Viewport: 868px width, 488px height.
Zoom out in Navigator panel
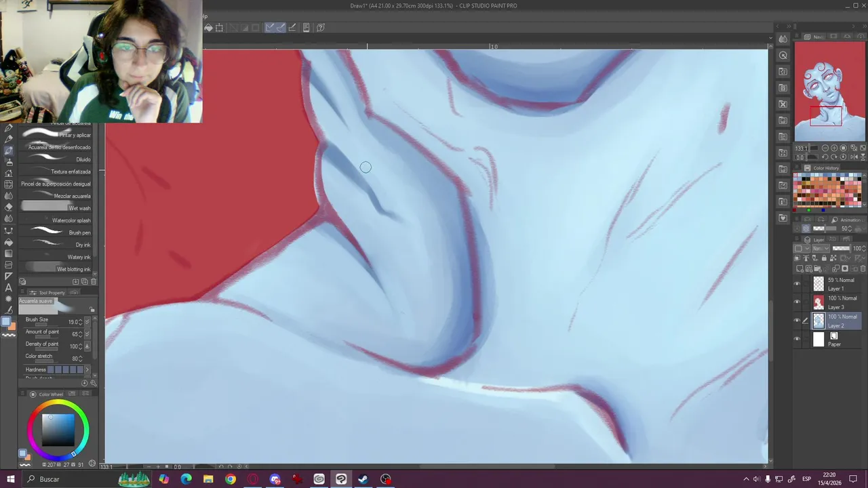pyautogui.click(x=826, y=148)
